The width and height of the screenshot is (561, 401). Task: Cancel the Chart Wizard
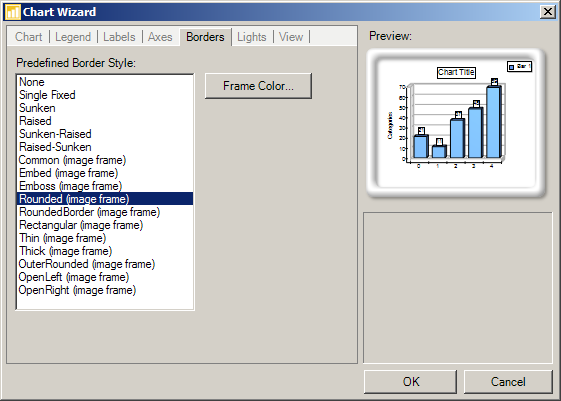[x=508, y=382]
